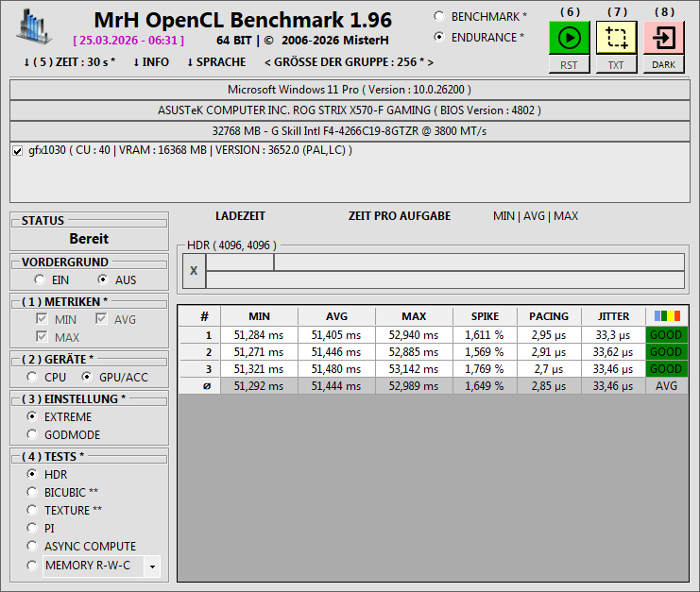Toggle the gfx1030 device checkbox
The image size is (700, 592).
(17, 151)
